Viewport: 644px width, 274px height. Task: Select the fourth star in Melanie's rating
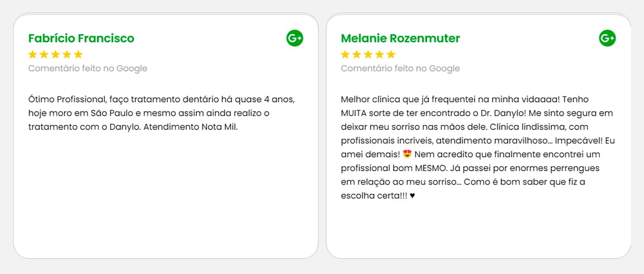379,55
